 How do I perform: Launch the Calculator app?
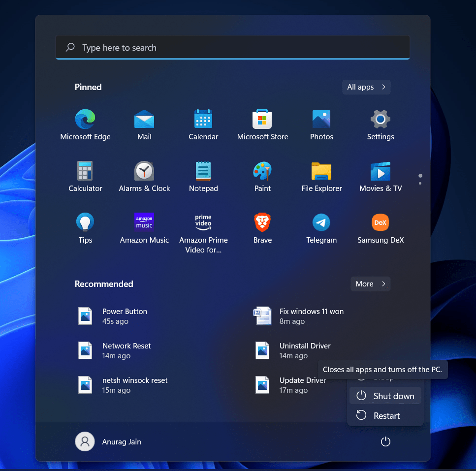[85, 176]
